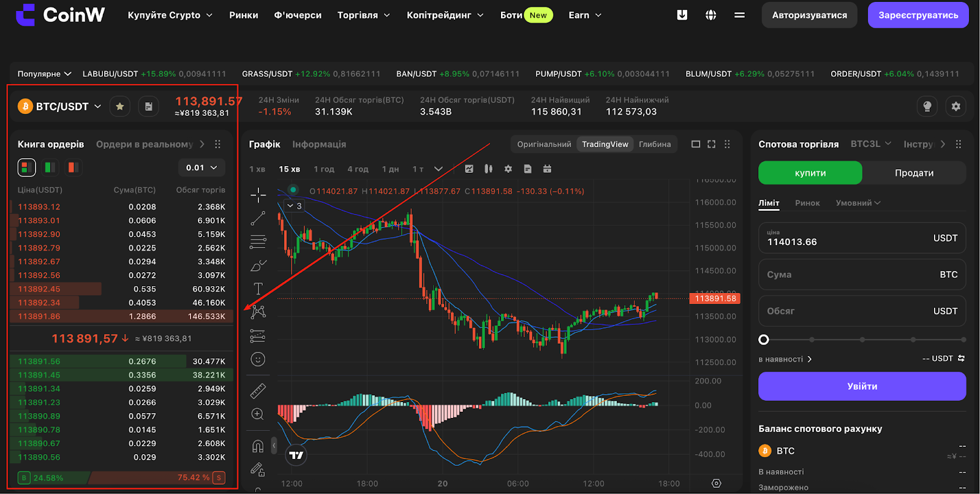Screen dimensions: 980x494
Task: Open the 0.01 price precision dropdown
Action: 202,167
